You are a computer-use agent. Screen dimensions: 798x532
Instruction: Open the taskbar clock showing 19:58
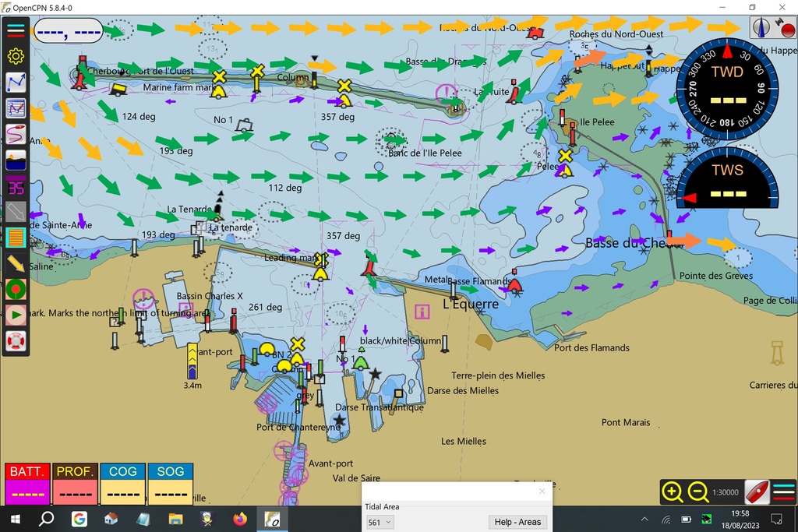click(740, 520)
